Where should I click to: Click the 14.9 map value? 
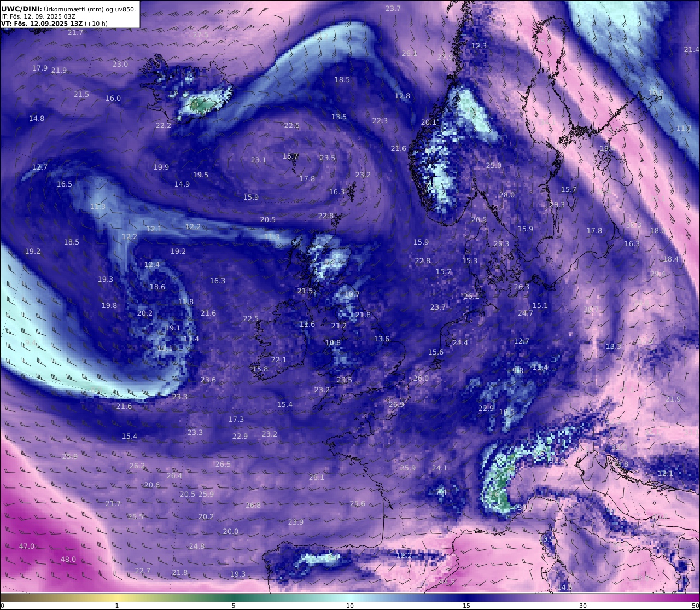[x=182, y=184]
